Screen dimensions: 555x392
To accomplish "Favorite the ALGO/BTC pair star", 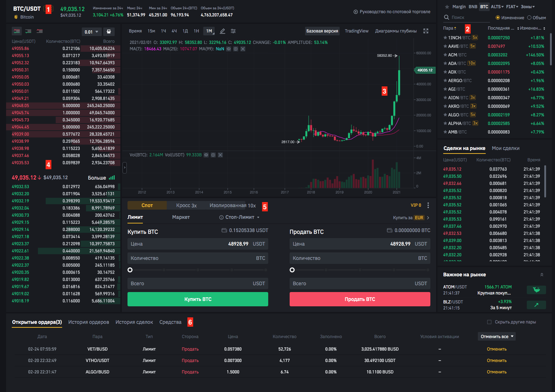I will 445,115.
